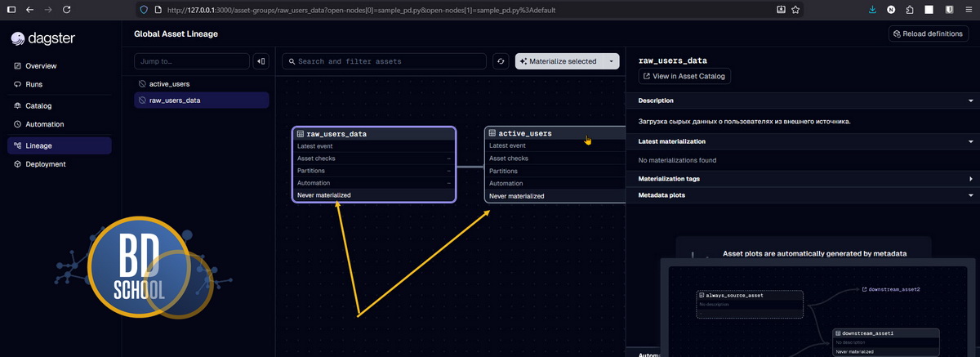
Task: Expand the Materialization tags section
Action: pos(970,178)
